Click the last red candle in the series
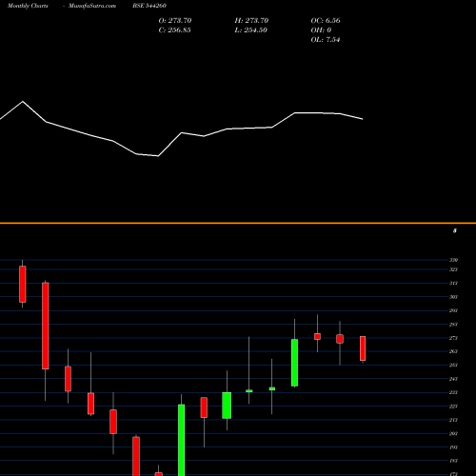 pos(363,348)
